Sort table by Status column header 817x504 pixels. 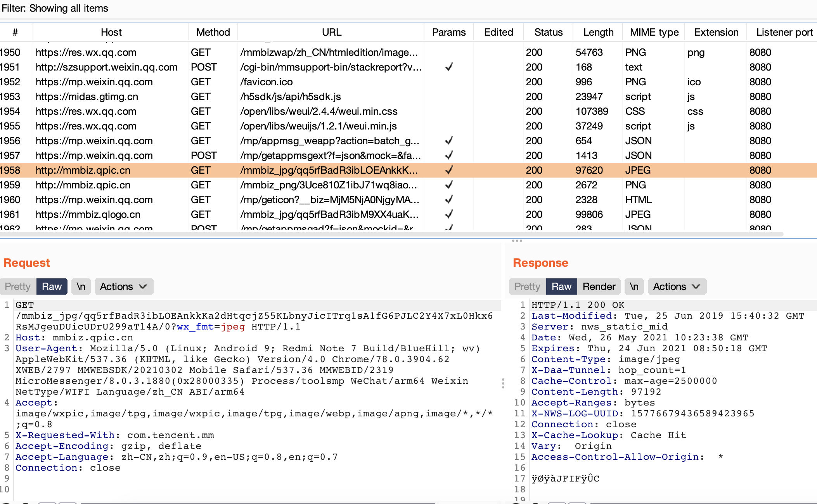coord(548,32)
